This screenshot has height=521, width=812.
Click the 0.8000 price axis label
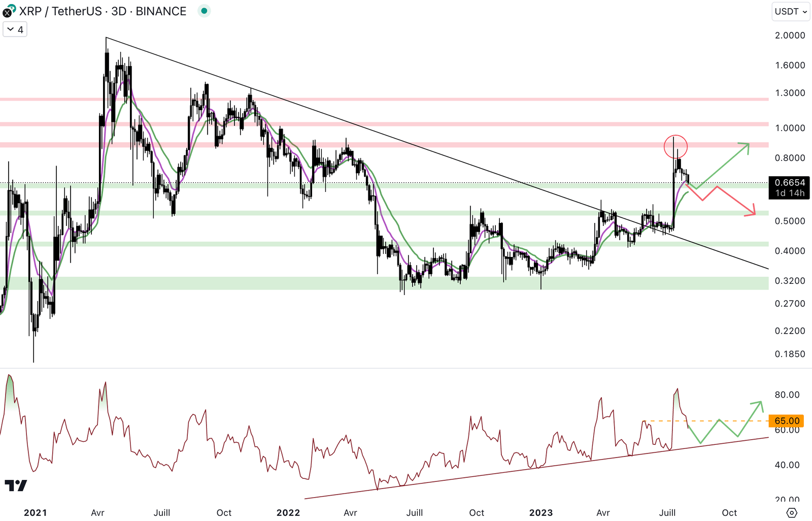790,158
